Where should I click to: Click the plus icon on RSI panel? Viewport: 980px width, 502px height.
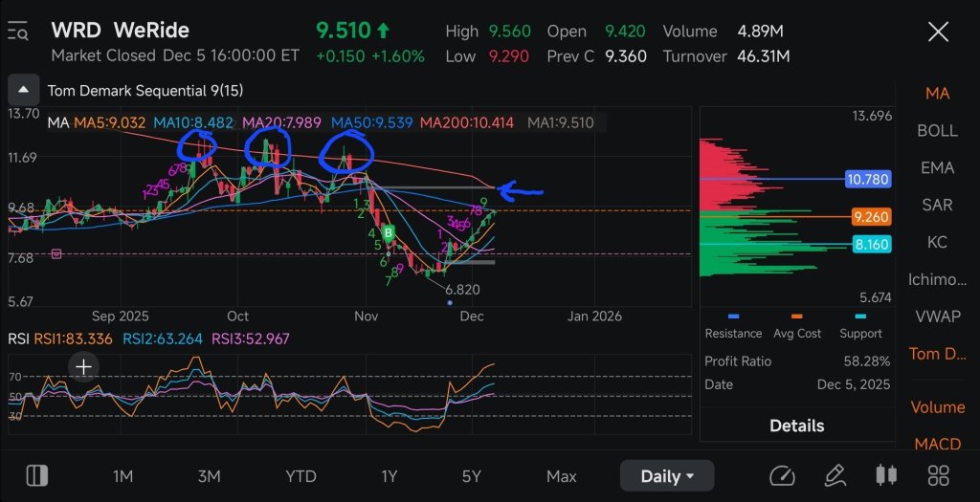point(83,367)
